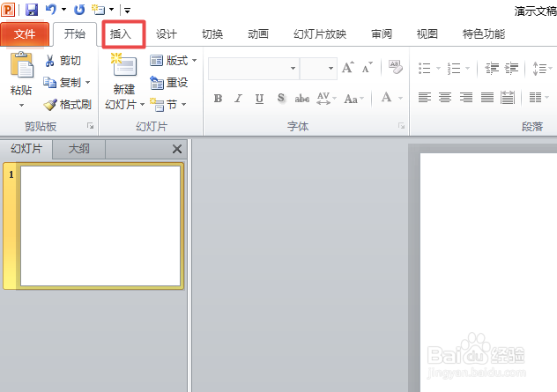This screenshot has width=557, height=392.
Task: Click the Undo arrow icon
Action: (51, 9)
